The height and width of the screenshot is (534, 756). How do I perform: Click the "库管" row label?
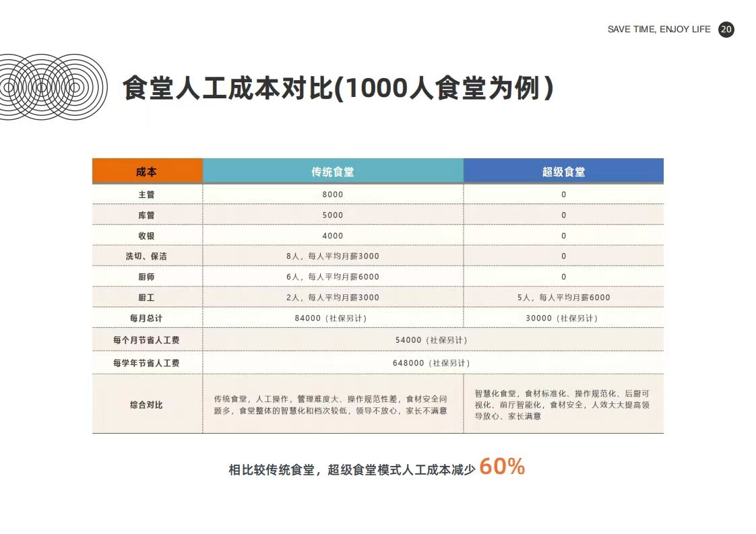(x=147, y=215)
